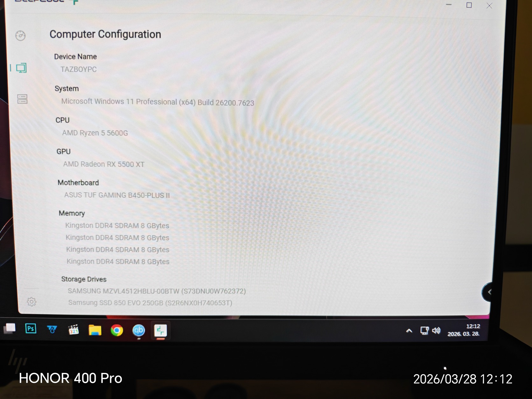
Task: Select the Computer Configuration monitor icon
Action: tap(21, 68)
